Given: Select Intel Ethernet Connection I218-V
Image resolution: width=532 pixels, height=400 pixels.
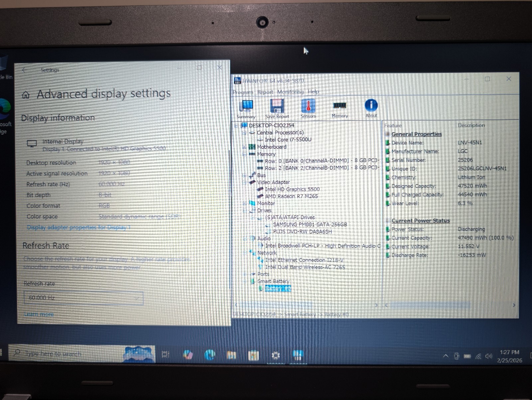Looking at the screenshot, I should pos(304,260).
